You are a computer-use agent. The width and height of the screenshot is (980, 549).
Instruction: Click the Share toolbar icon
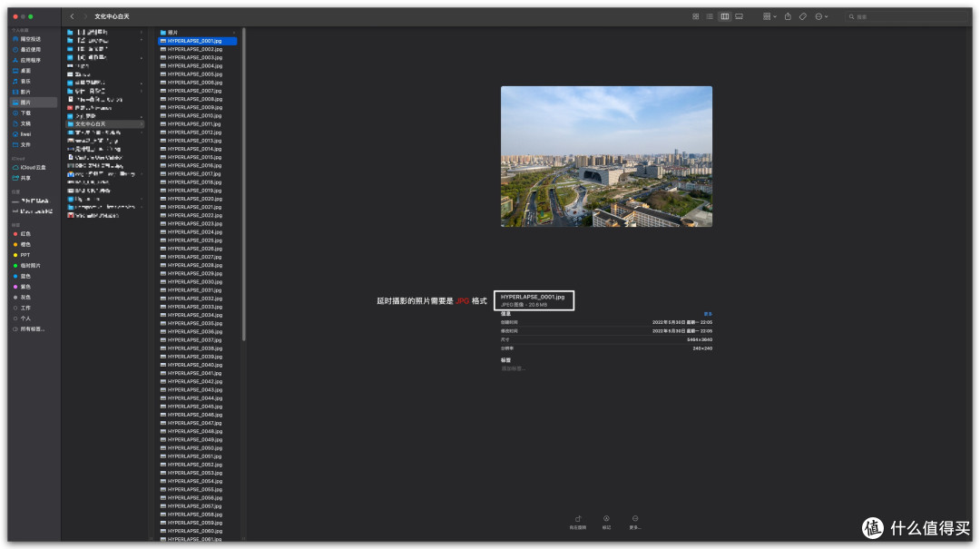[x=788, y=17]
